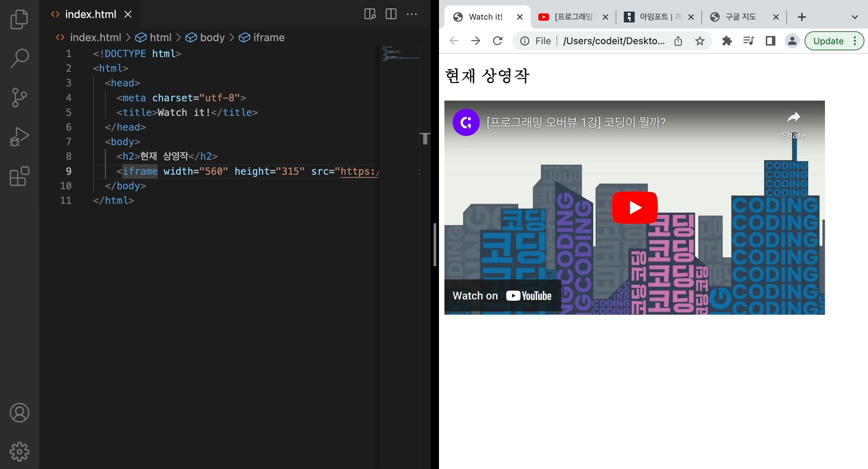Play the embedded YouTube video
The image size is (868, 469).
click(635, 208)
